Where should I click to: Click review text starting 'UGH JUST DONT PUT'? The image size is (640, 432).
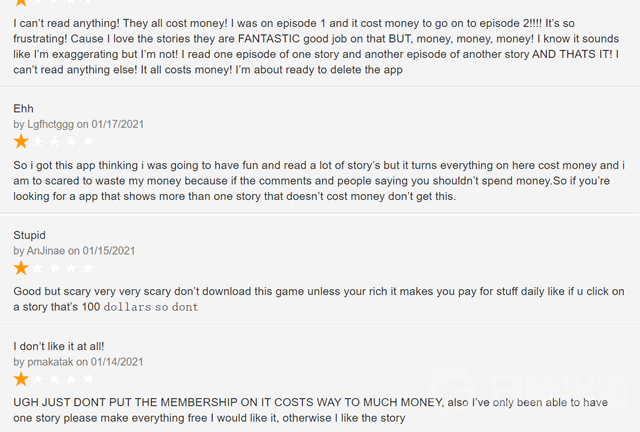pyautogui.click(x=311, y=410)
